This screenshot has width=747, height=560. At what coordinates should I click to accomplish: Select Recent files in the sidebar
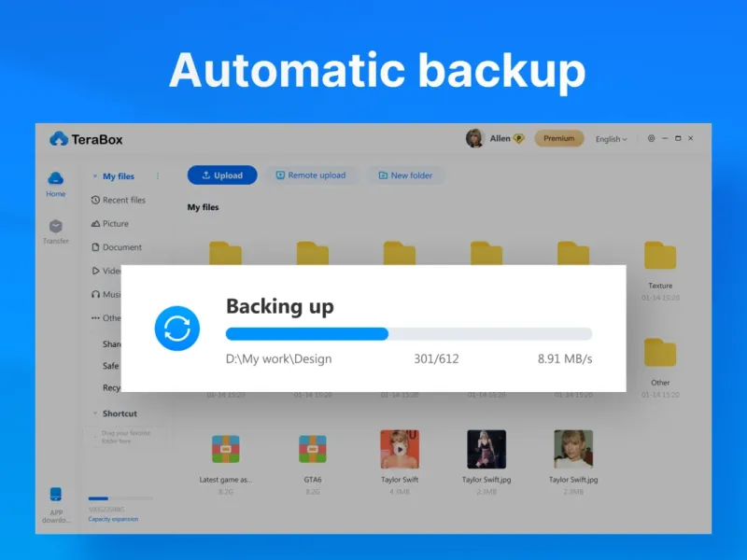click(x=124, y=200)
